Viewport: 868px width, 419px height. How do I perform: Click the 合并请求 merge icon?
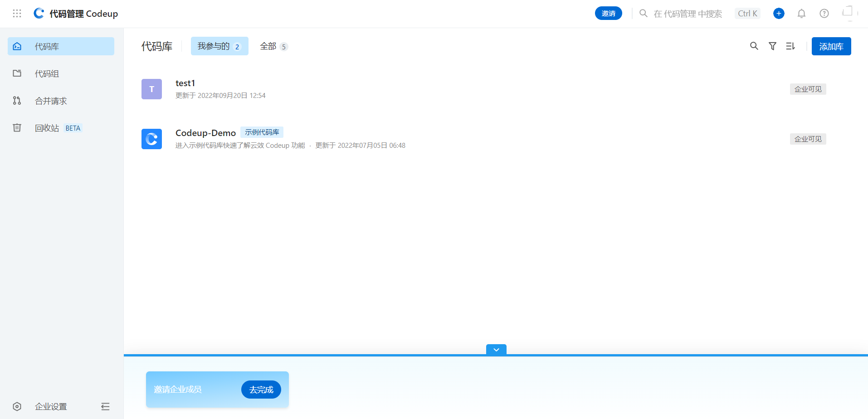click(x=17, y=101)
